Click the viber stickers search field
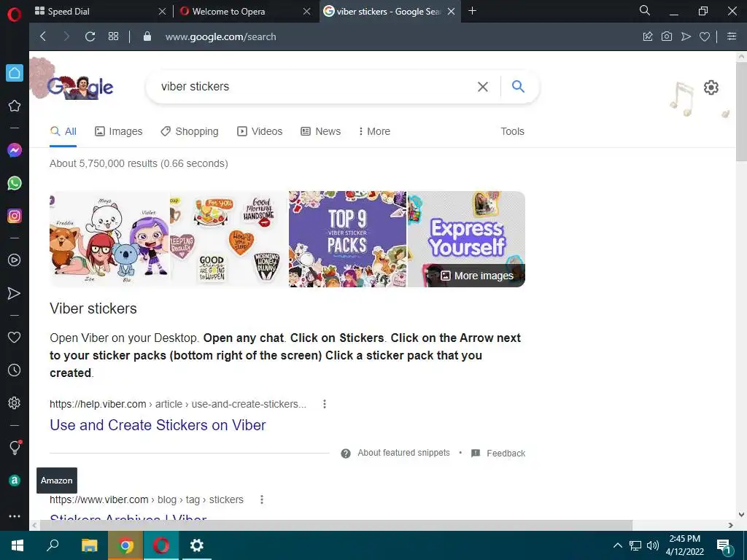747x560 pixels. click(x=314, y=87)
